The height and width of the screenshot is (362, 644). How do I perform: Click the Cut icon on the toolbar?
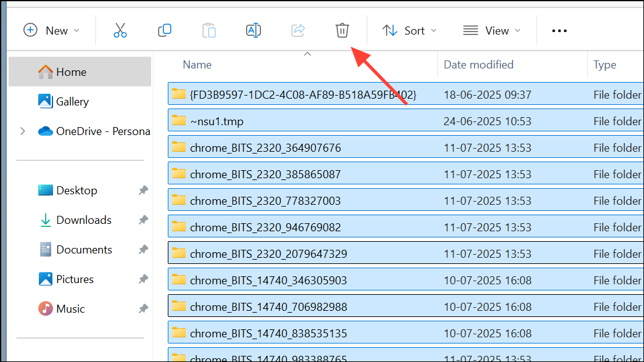click(x=120, y=30)
